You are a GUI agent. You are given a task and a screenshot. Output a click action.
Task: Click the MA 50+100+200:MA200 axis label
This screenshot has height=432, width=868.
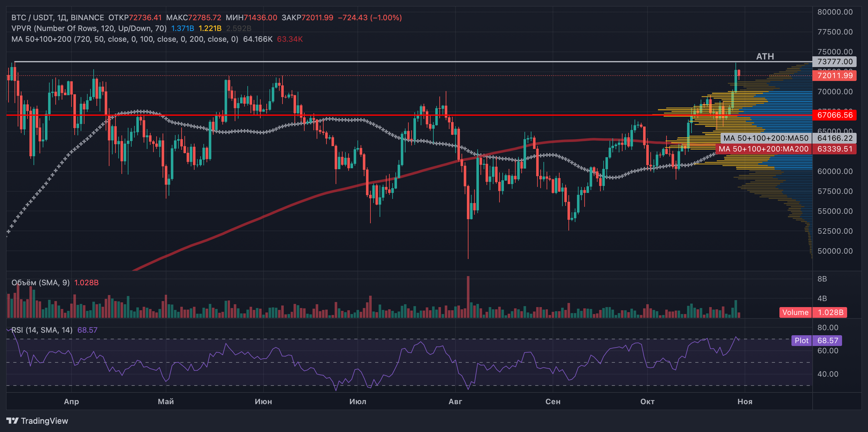[763, 149]
